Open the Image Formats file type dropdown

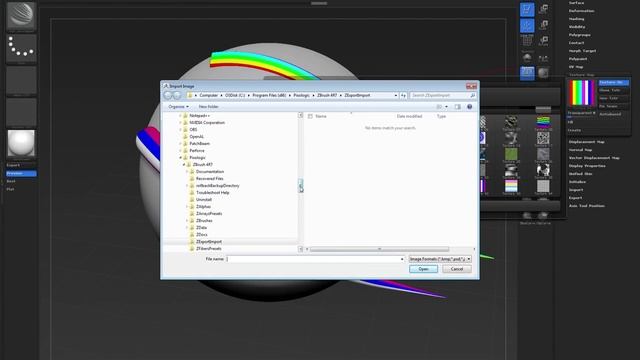coord(440,259)
